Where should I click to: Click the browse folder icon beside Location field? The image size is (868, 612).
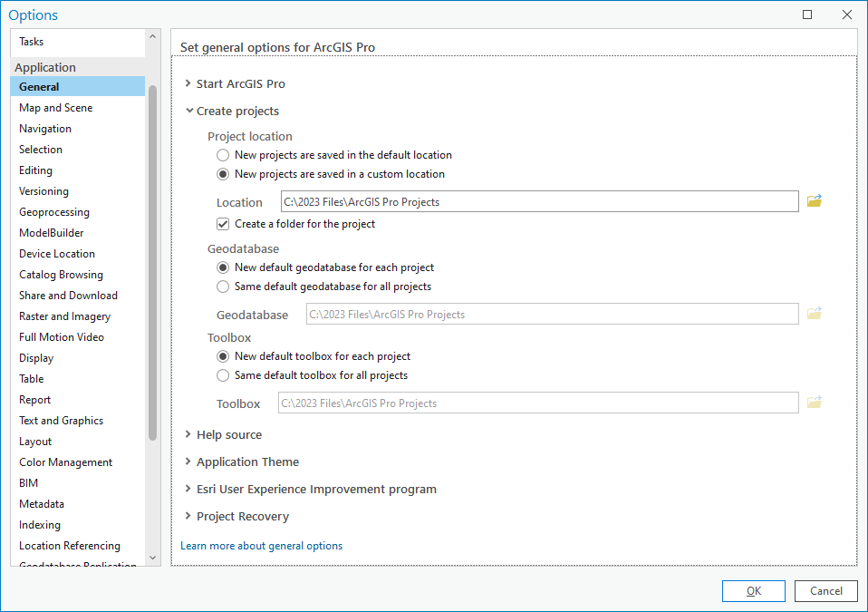[x=815, y=201]
